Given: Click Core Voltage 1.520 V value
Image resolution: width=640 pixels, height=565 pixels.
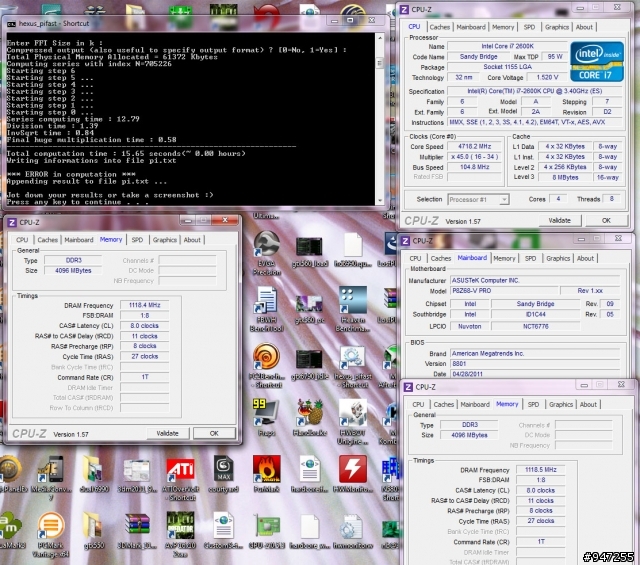Looking at the screenshot, I should click(x=547, y=78).
